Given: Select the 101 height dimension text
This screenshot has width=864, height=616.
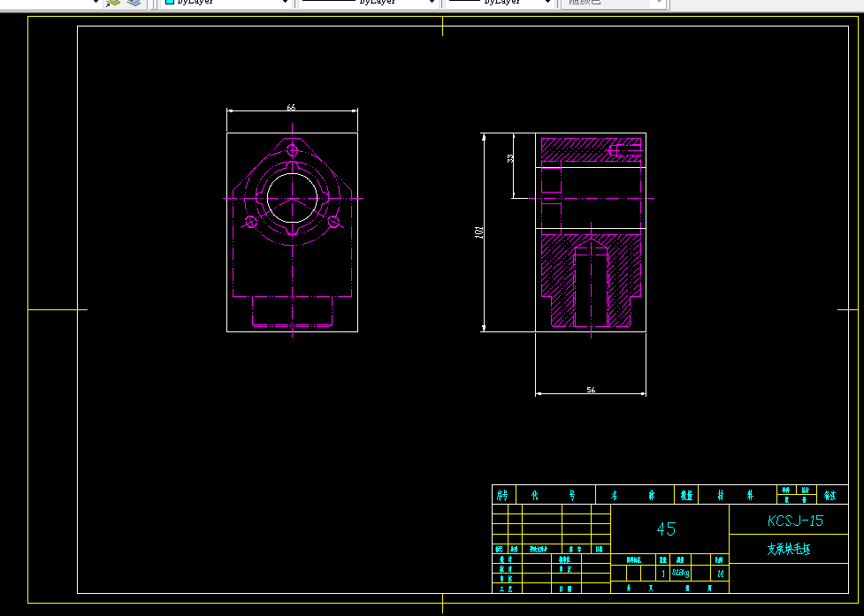Looking at the screenshot, I should pyautogui.click(x=478, y=232).
